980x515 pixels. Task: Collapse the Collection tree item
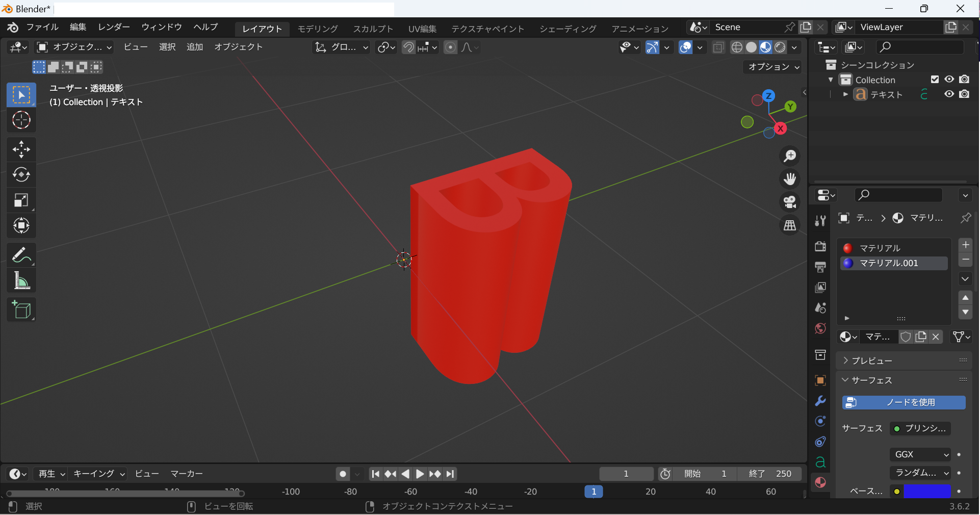click(x=831, y=80)
